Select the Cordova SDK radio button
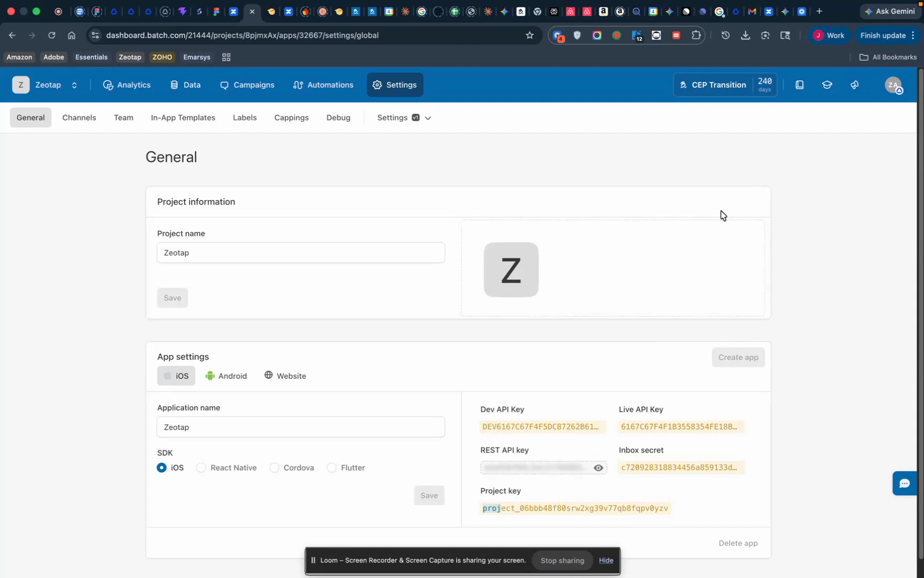924x578 pixels. coord(274,468)
